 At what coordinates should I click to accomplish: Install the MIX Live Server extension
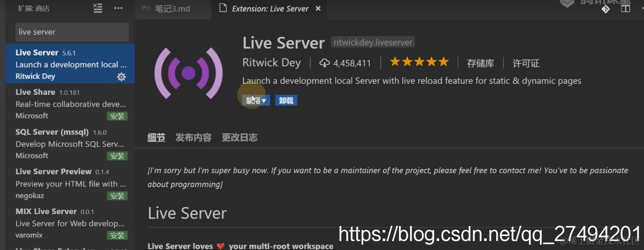tap(117, 236)
